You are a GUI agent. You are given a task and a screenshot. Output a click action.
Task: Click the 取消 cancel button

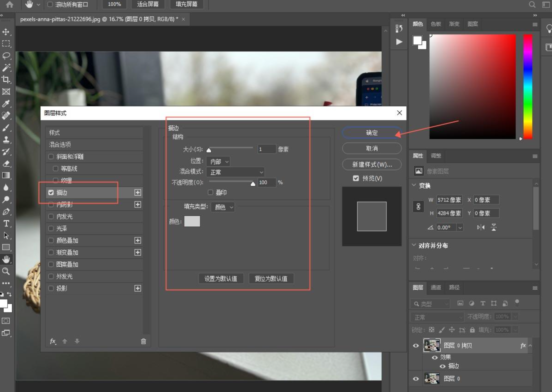tap(372, 148)
